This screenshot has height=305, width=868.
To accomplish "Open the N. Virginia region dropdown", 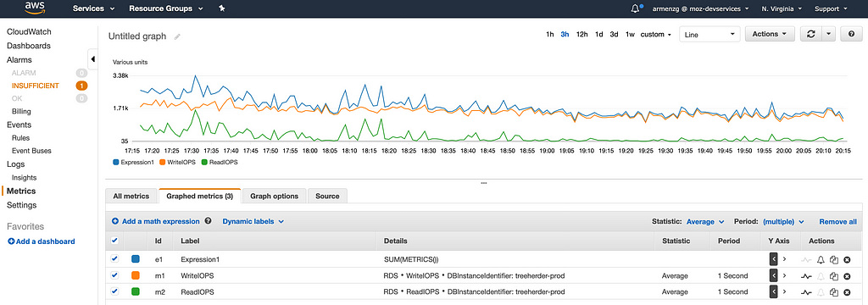I will (x=781, y=8).
